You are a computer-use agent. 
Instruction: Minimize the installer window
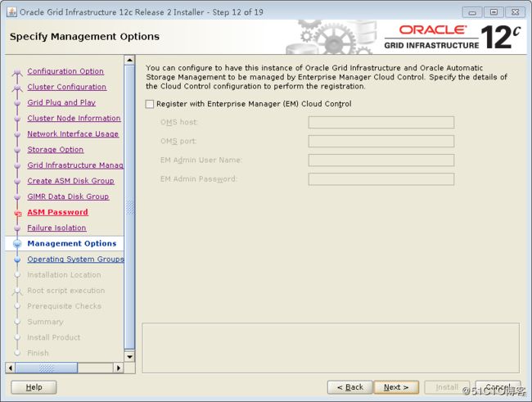tap(472, 12)
